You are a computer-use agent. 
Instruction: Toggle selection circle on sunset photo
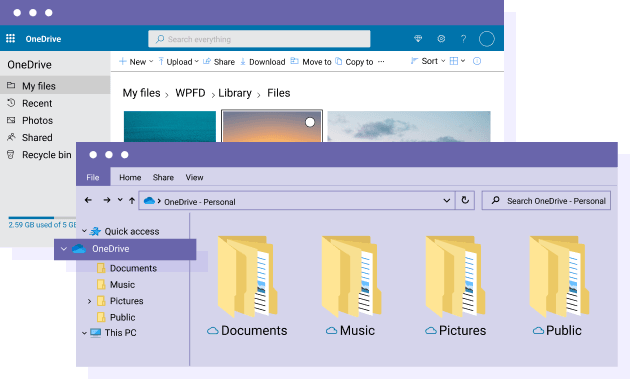310,122
